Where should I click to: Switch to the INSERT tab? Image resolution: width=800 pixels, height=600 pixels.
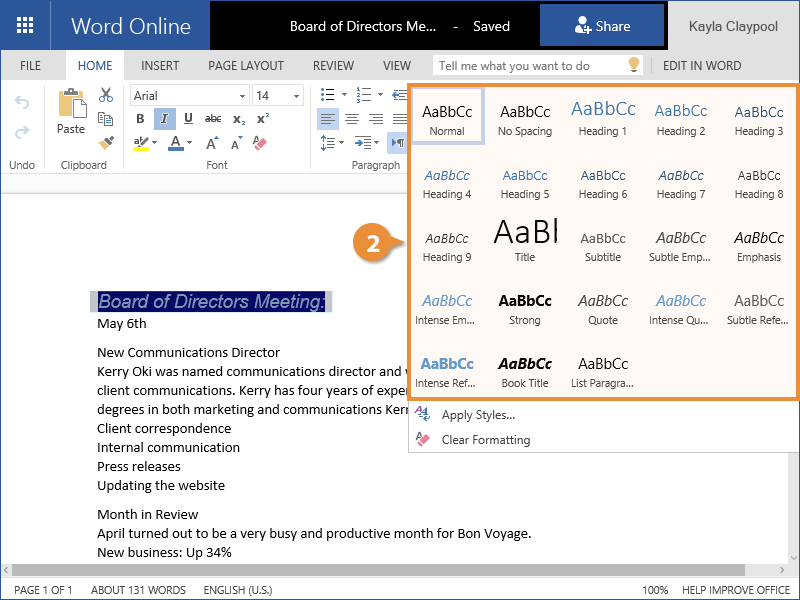click(x=160, y=66)
